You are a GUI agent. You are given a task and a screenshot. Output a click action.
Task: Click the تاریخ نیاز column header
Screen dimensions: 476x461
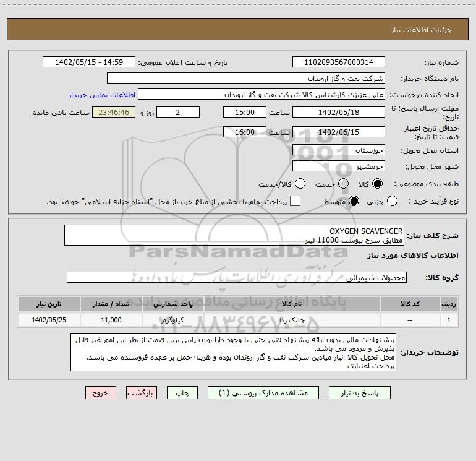pyautogui.click(x=49, y=304)
